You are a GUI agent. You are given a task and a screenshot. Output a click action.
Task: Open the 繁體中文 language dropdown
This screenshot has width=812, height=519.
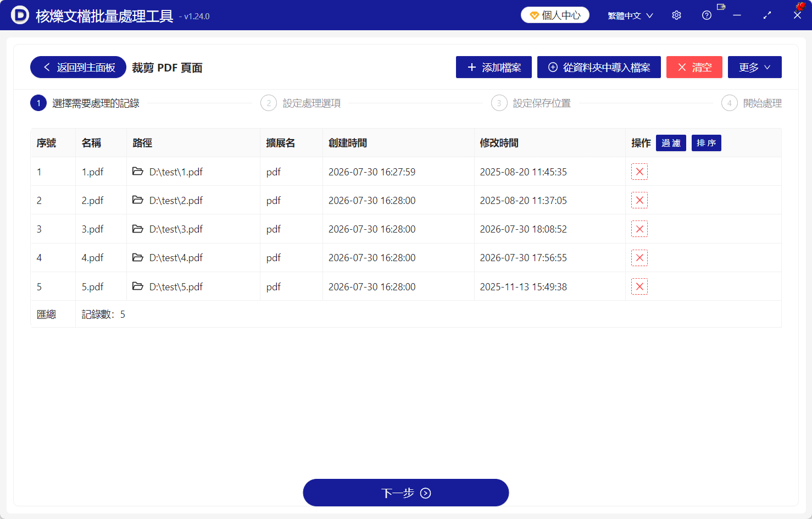(630, 15)
